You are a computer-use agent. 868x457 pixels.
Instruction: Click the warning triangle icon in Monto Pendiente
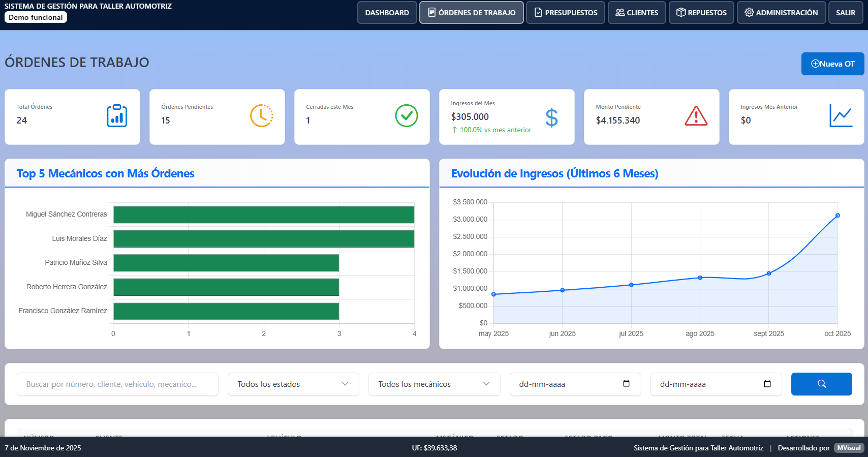[x=696, y=116]
